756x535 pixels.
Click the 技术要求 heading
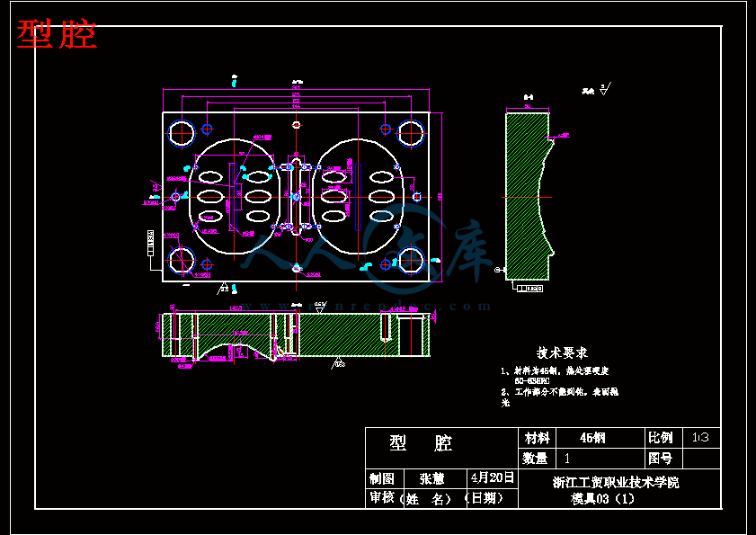coord(562,352)
